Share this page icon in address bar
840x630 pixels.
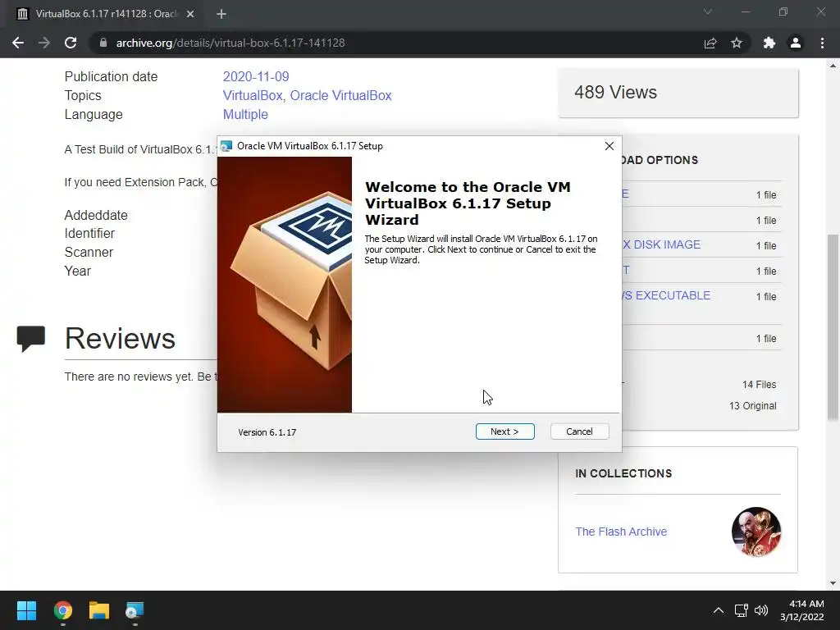pos(710,43)
